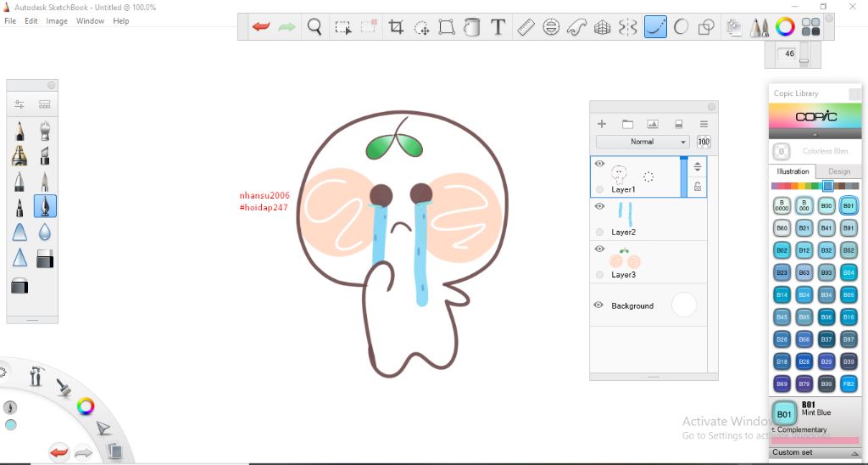This screenshot has height=465, width=868.
Task: Add a layer group folder
Action: [627, 124]
